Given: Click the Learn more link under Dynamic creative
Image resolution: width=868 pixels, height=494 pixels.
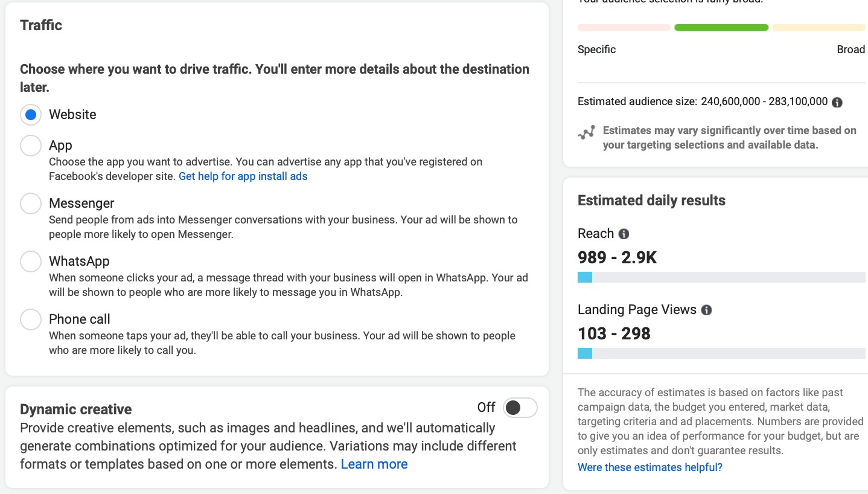Looking at the screenshot, I should coord(374,464).
